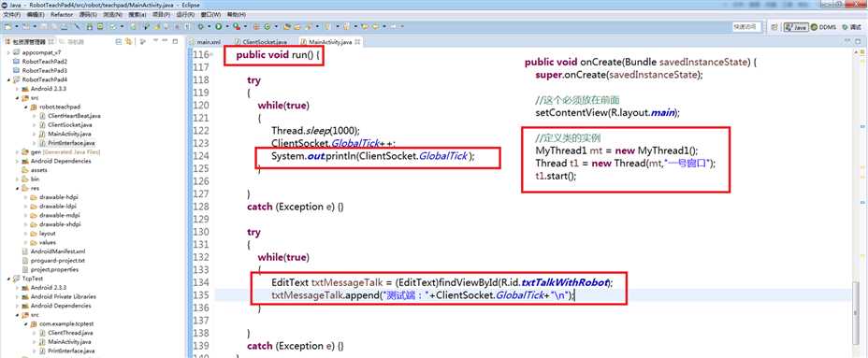Collapse all in Package Explorer toolbar

tap(119, 41)
